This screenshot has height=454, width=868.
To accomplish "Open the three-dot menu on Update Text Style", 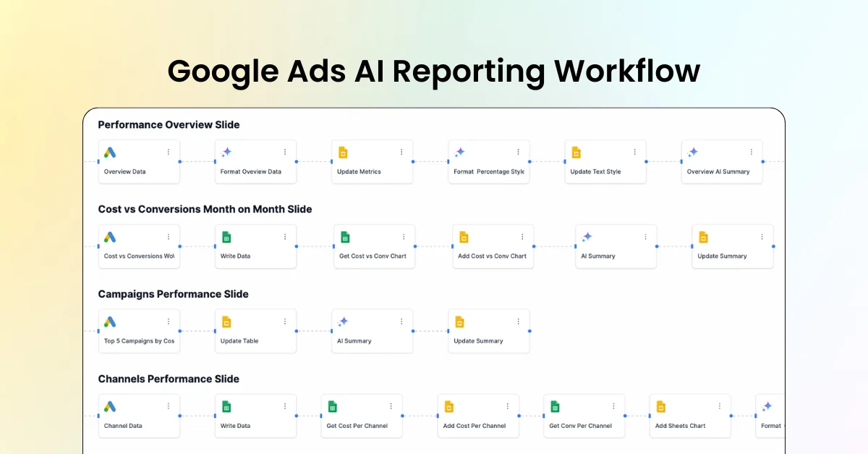I will point(634,152).
